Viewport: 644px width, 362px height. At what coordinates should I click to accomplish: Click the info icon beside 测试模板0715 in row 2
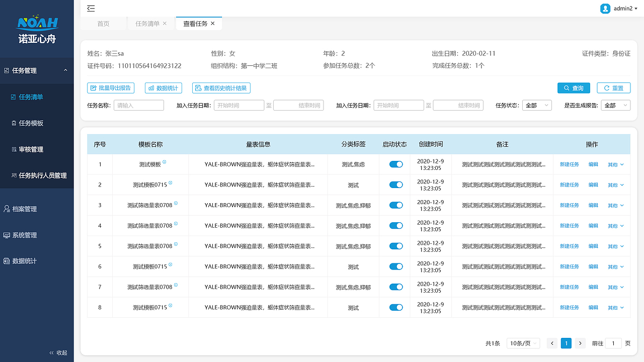[x=171, y=183]
